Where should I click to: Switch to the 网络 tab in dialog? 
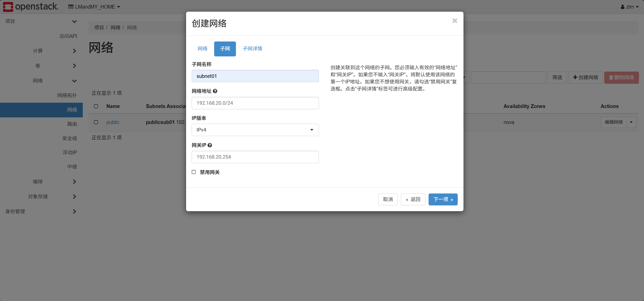203,49
